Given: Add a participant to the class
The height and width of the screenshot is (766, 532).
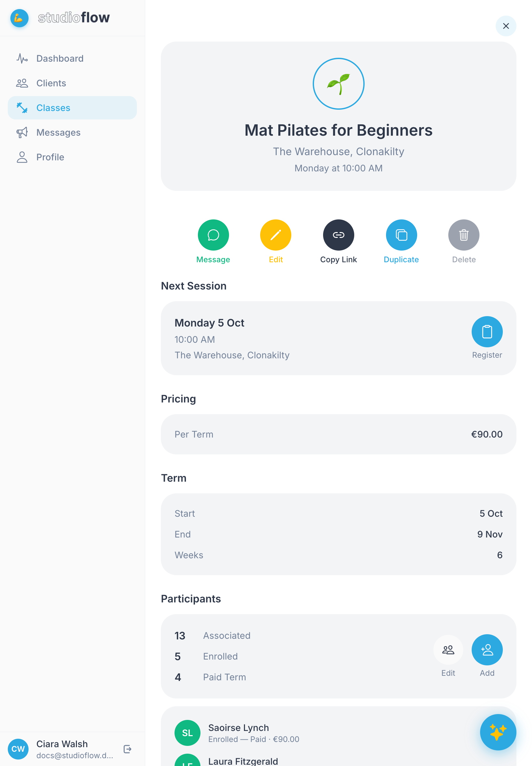Looking at the screenshot, I should [x=487, y=649].
